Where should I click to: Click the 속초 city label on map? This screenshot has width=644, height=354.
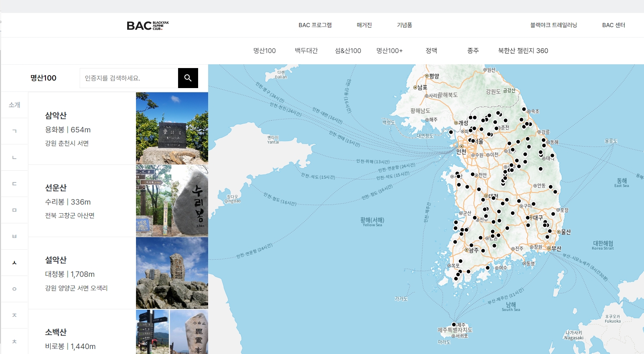click(x=535, y=111)
